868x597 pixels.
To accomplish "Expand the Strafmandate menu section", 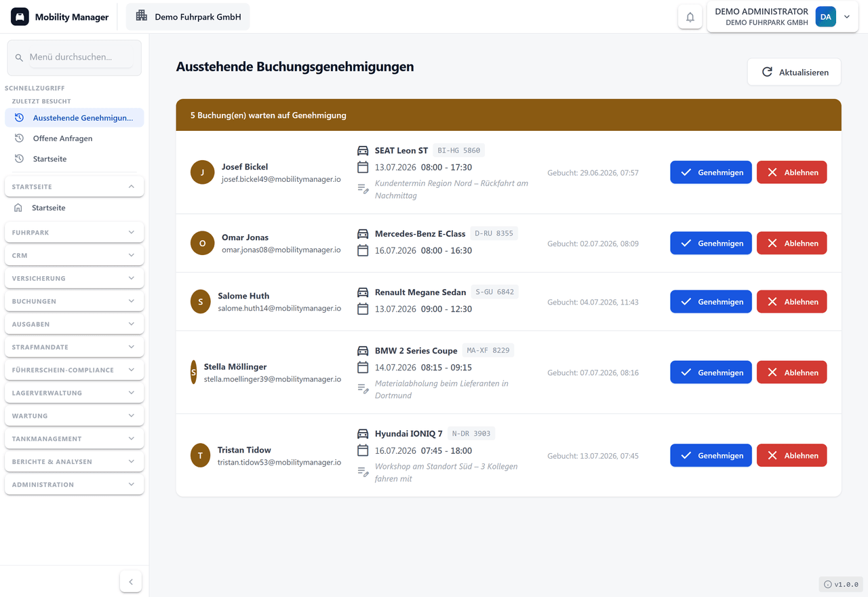I will click(x=75, y=347).
